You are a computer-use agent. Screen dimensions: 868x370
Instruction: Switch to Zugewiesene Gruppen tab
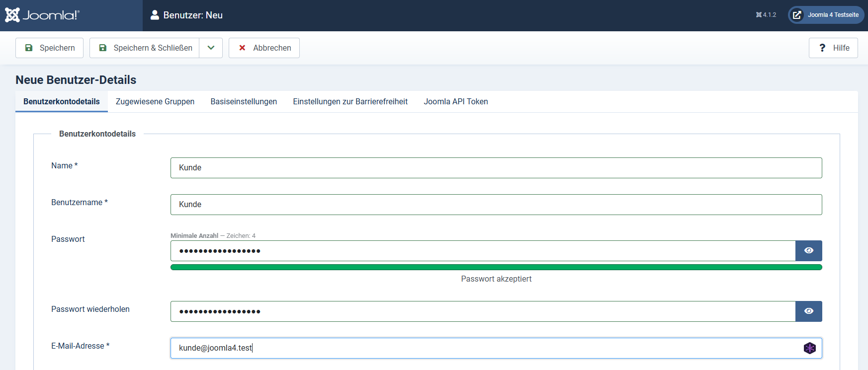[x=155, y=101]
